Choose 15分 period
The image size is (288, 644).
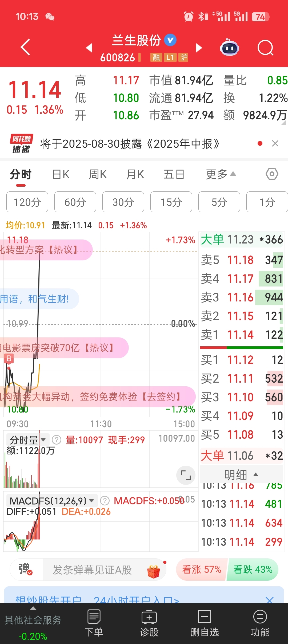coord(171,202)
